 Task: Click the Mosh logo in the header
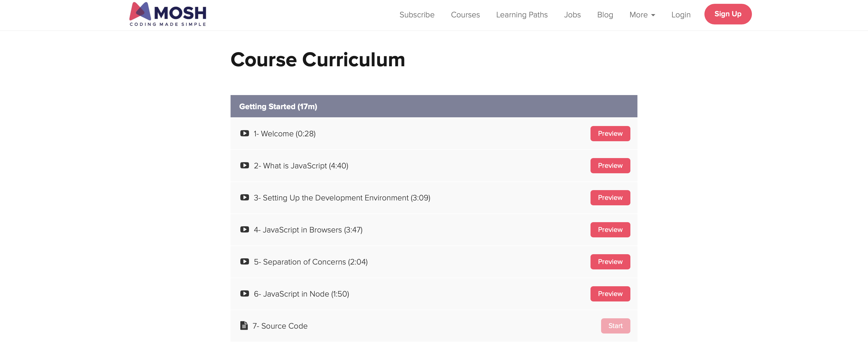(x=168, y=14)
